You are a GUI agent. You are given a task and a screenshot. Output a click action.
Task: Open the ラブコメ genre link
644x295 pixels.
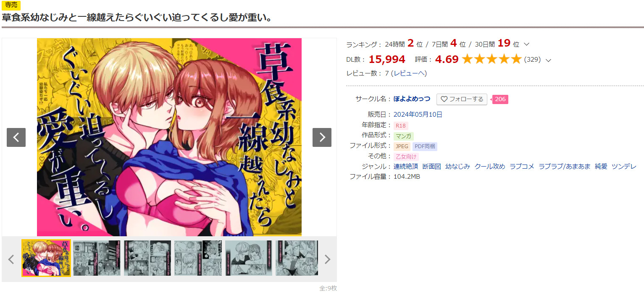click(522, 167)
